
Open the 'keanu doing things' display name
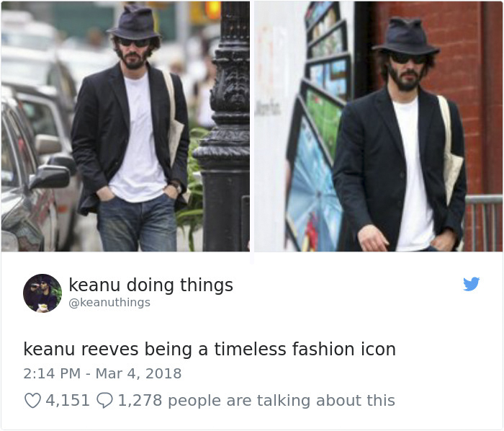(x=150, y=285)
